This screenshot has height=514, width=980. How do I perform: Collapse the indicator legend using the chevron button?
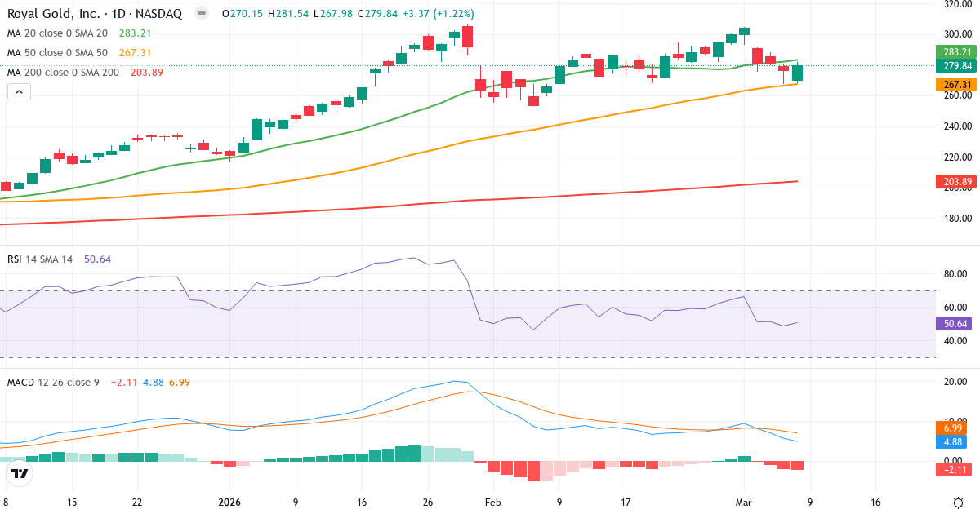[x=18, y=91]
